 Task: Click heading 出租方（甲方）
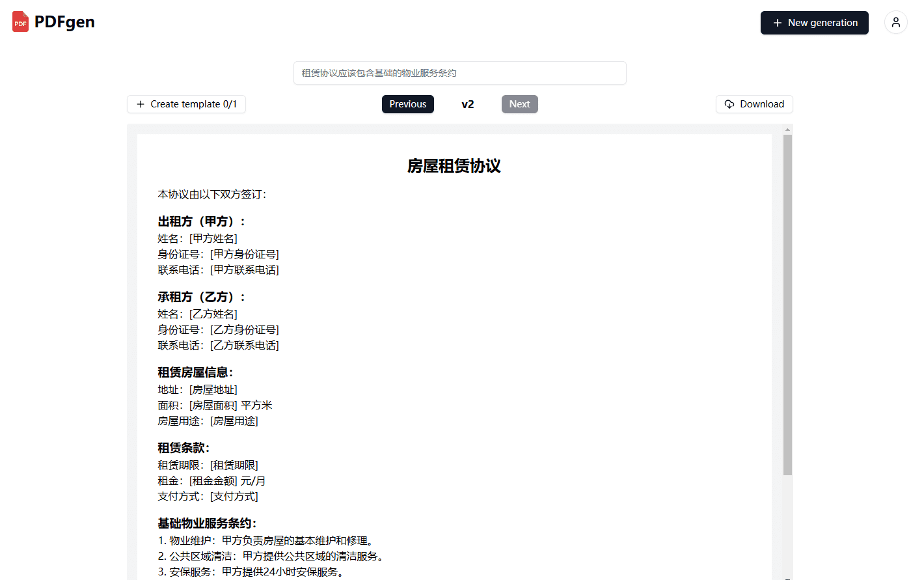(202, 221)
